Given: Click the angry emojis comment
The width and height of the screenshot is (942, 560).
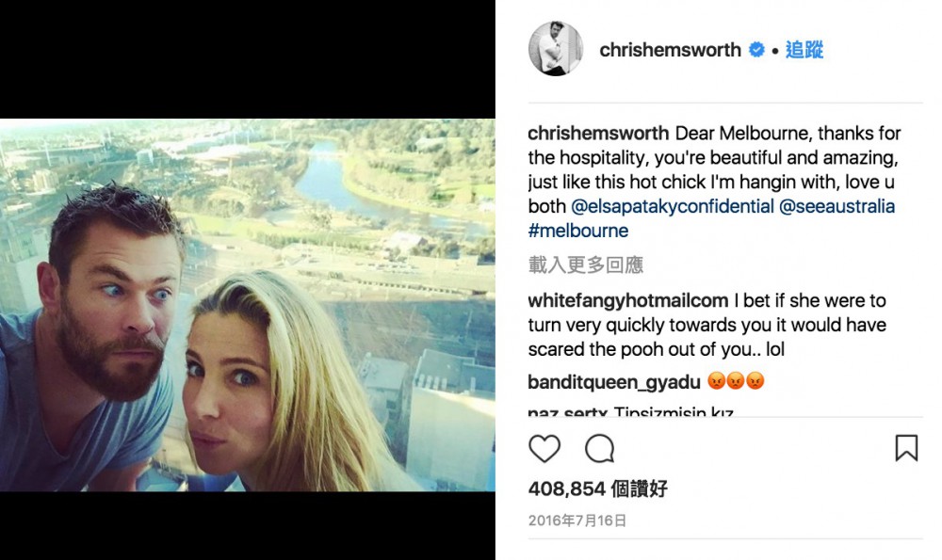Looking at the screenshot, I should tap(736, 381).
